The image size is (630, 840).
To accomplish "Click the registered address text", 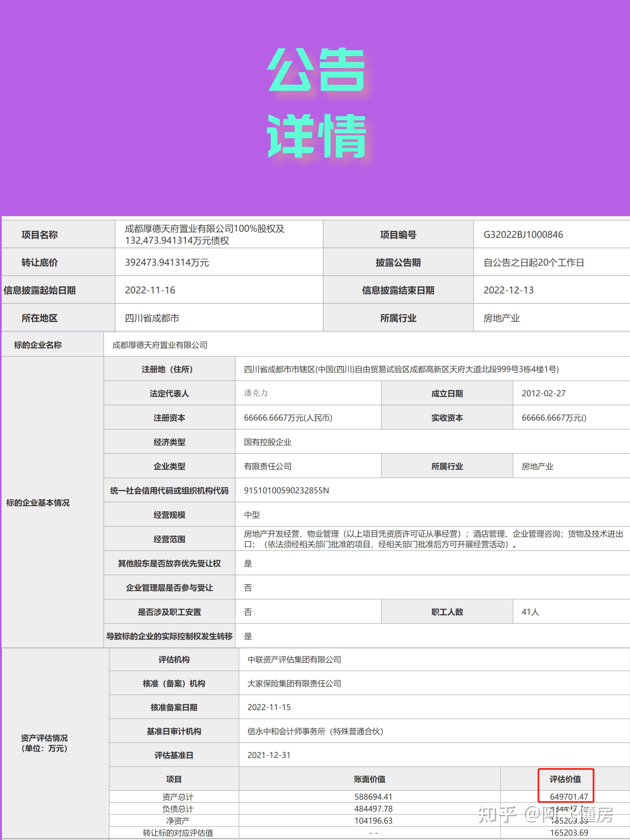I will tap(401, 369).
